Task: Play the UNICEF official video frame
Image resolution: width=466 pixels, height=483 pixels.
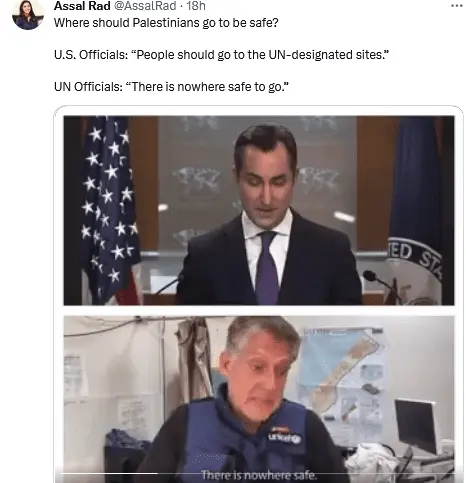Action: [259, 399]
